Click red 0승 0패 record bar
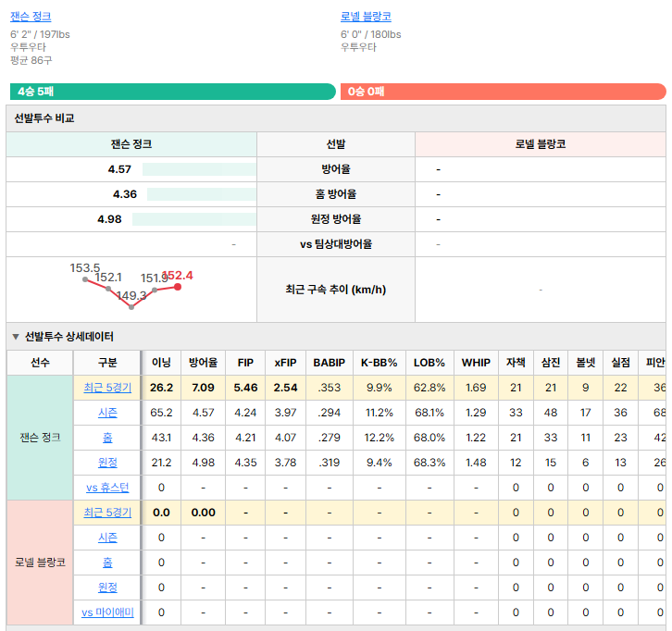The image size is (672, 631). coord(504,92)
